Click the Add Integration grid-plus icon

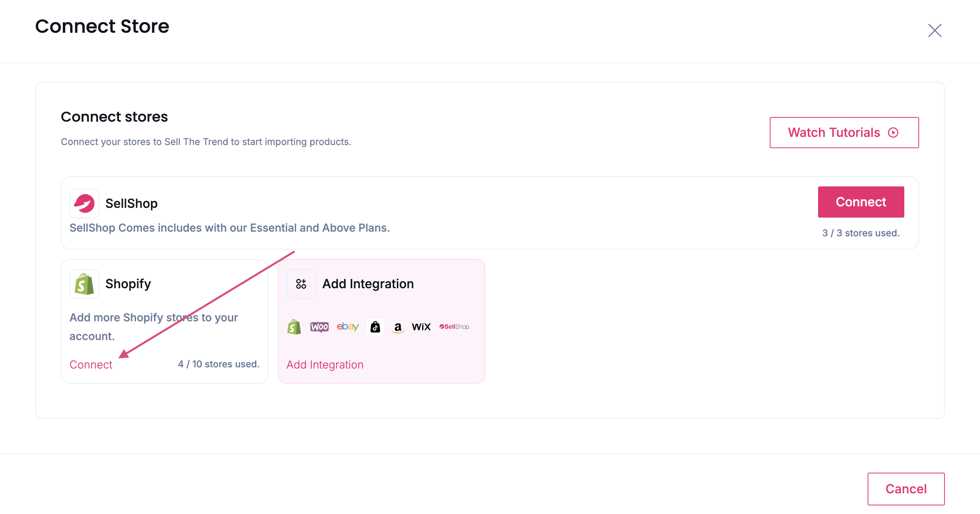pyautogui.click(x=301, y=284)
